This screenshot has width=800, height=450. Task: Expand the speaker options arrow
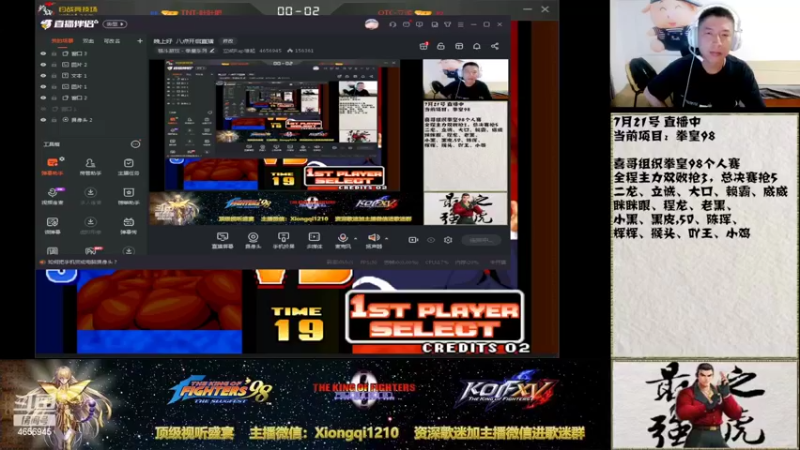(x=386, y=238)
